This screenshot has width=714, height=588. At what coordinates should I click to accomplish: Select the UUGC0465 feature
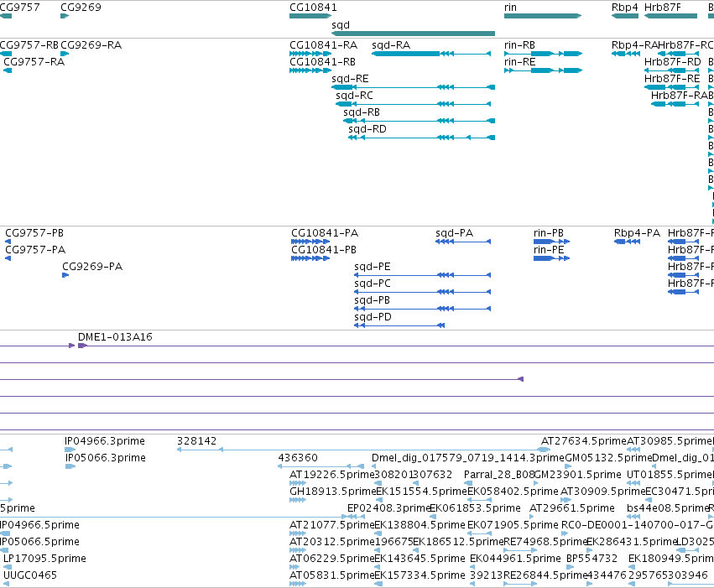click(7, 585)
